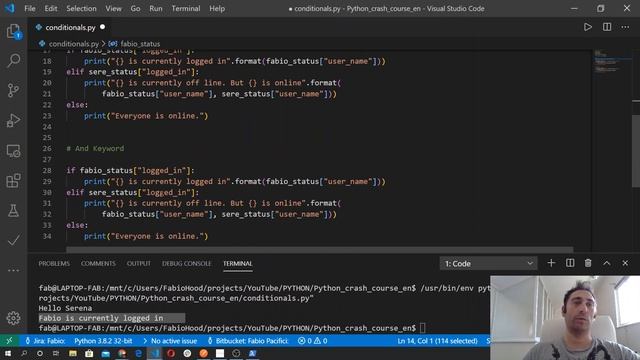Click Ln 14, Col 1 cursor position
This screenshot has height=360, width=640.
[437, 340]
